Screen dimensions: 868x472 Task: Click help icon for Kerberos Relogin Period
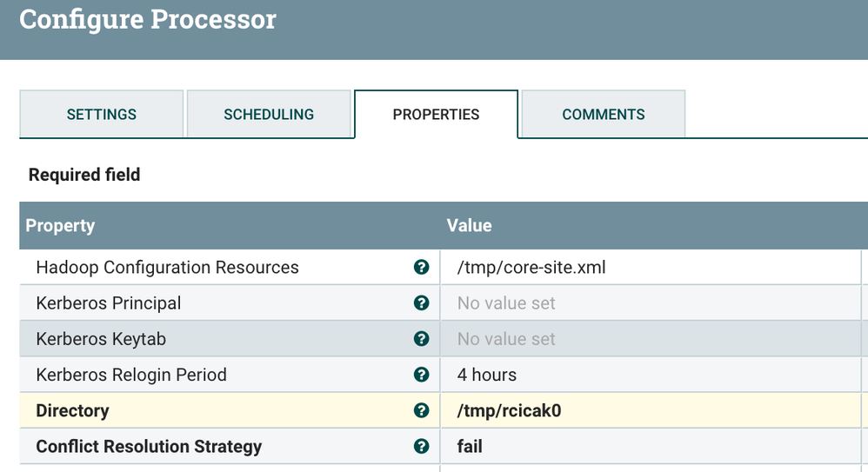point(422,375)
